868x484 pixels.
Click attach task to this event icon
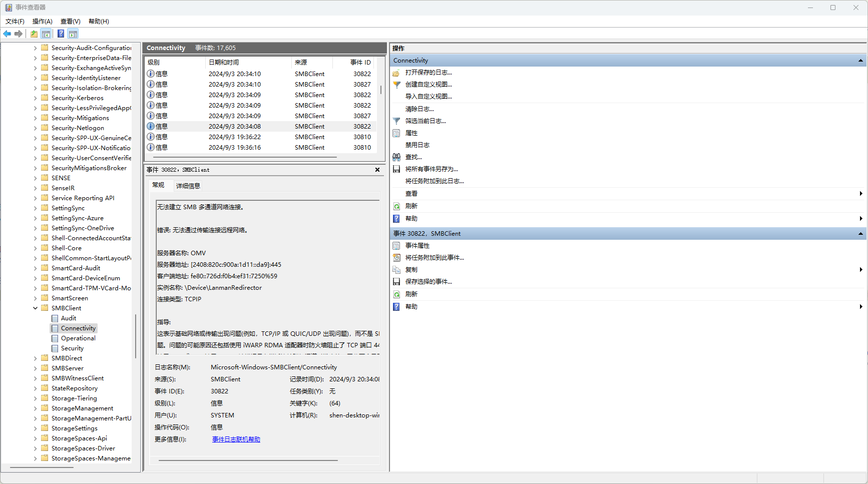[x=396, y=258]
